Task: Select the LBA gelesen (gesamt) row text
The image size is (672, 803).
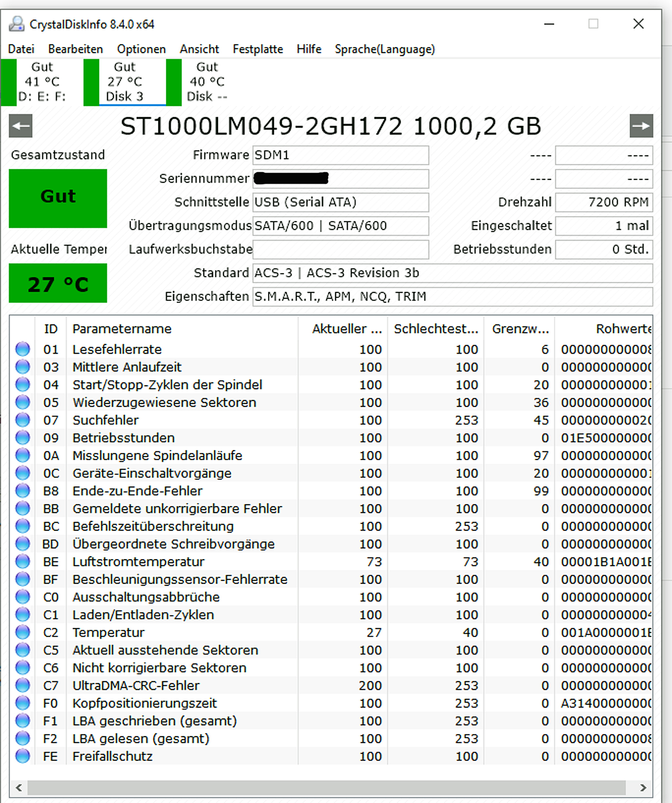Action: pos(141,738)
